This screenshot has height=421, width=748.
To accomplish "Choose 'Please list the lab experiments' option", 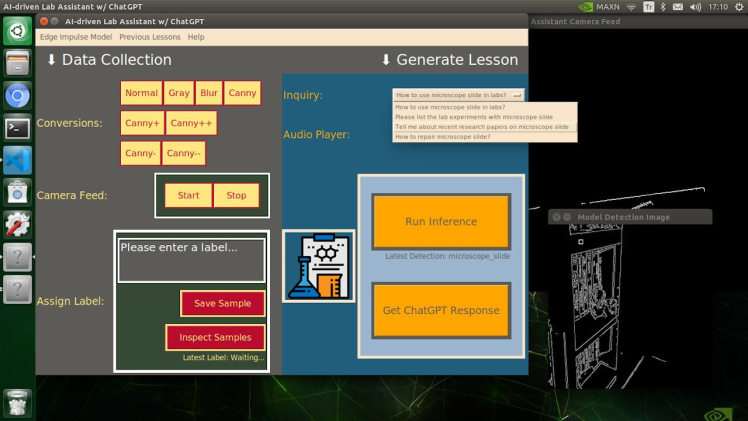I will (484, 117).
